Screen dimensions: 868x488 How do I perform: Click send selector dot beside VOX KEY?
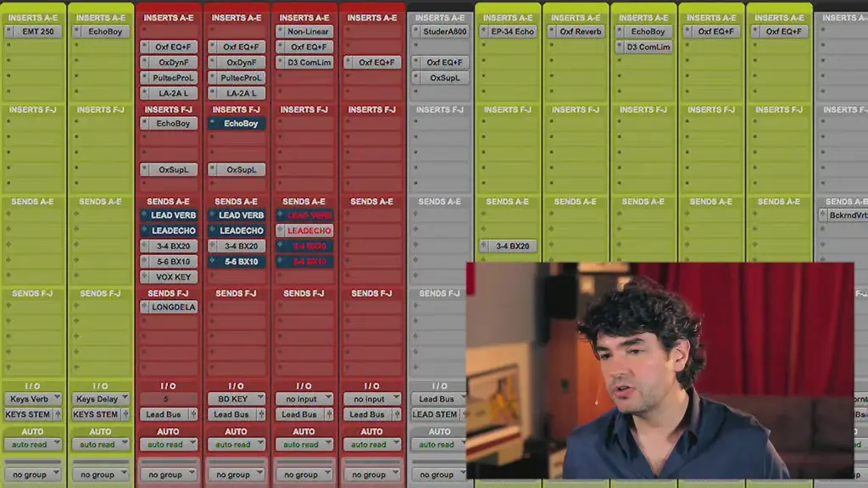144,277
